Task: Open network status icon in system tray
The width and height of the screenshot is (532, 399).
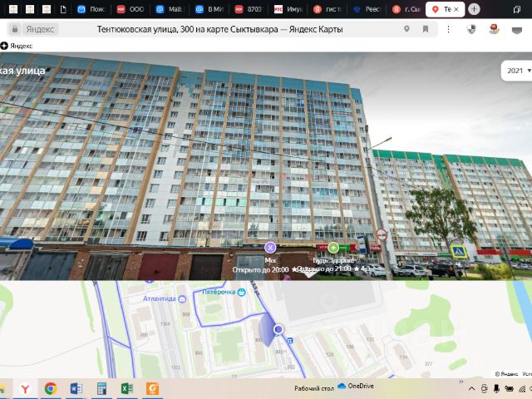Action: point(523,389)
